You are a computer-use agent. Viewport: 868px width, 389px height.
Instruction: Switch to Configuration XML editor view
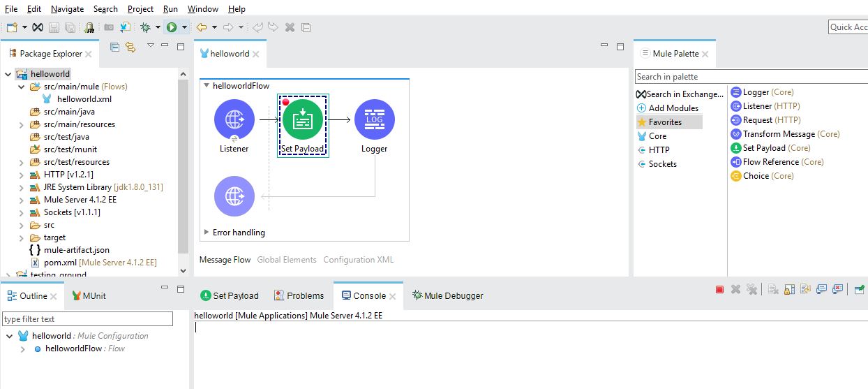click(359, 260)
